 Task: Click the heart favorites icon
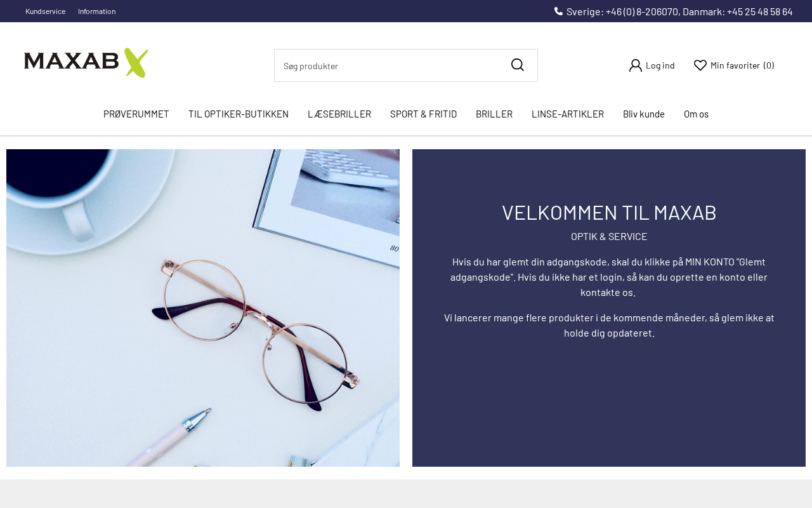click(700, 65)
